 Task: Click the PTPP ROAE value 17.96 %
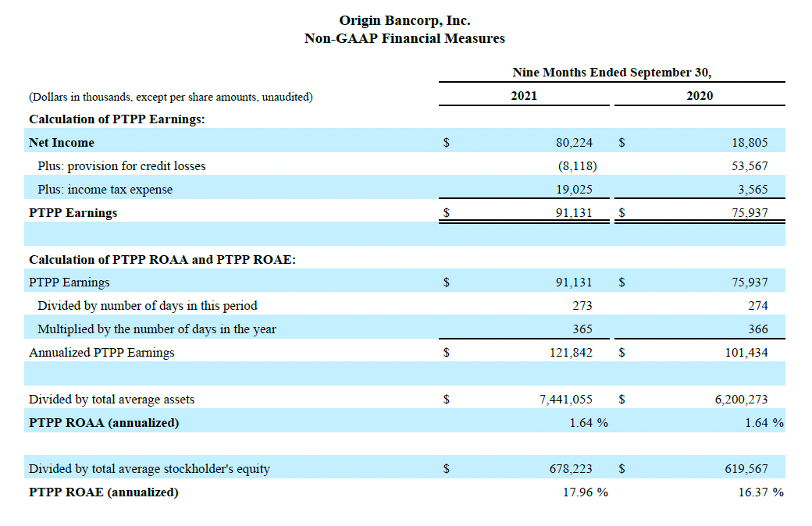586,492
